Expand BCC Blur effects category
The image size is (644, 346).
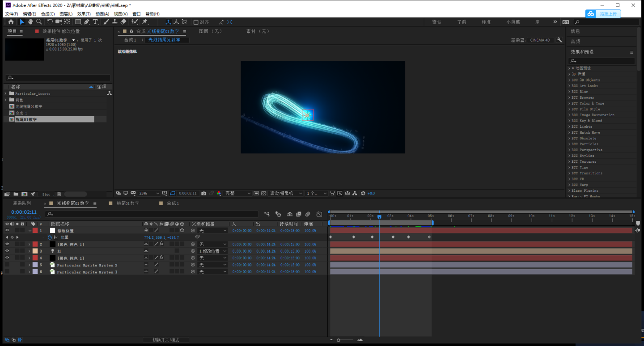[x=569, y=92]
